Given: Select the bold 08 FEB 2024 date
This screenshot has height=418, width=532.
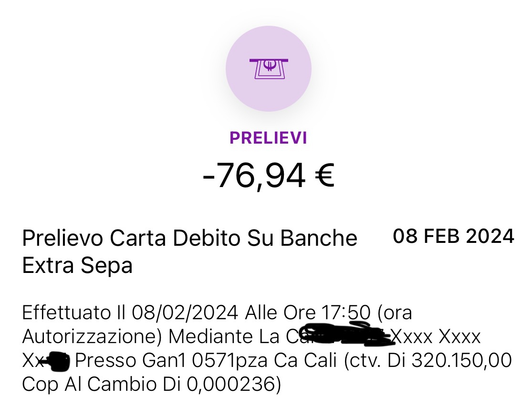Looking at the screenshot, I should [x=453, y=237].
